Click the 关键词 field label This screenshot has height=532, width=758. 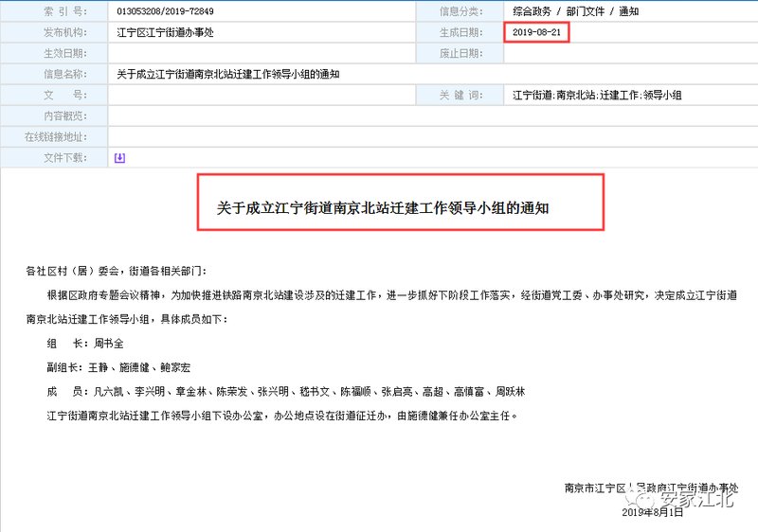(x=460, y=95)
